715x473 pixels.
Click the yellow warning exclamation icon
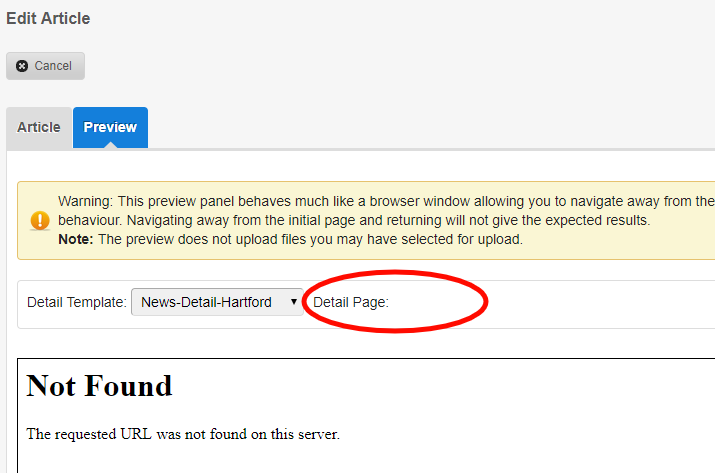pyautogui.click(x=39, y=220)
